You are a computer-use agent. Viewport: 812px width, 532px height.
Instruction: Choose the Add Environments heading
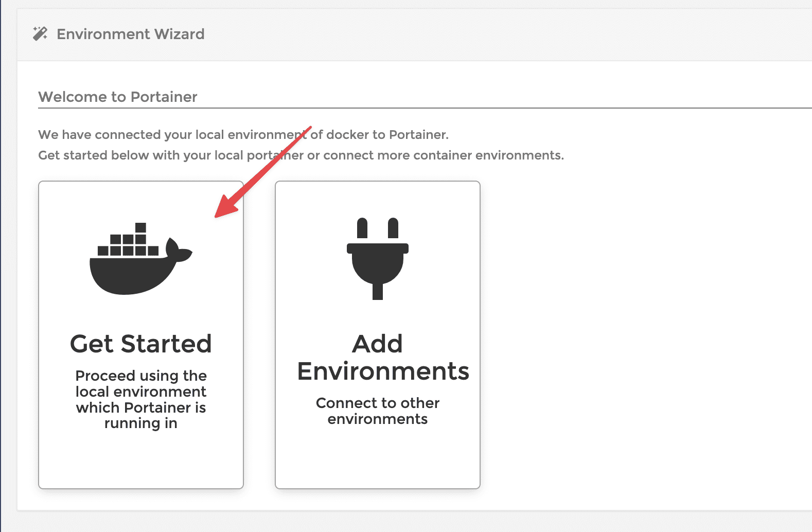pos(383,358)
